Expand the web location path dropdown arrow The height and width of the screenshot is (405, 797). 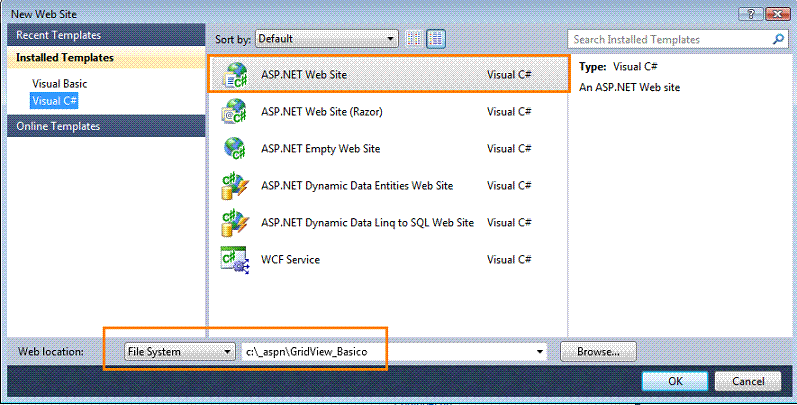(540, 352)
